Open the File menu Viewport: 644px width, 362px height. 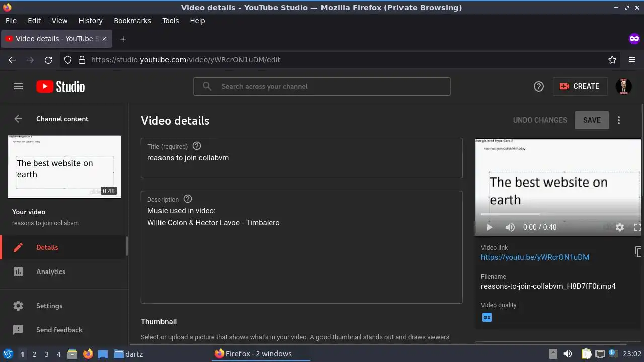click(11, 21)
